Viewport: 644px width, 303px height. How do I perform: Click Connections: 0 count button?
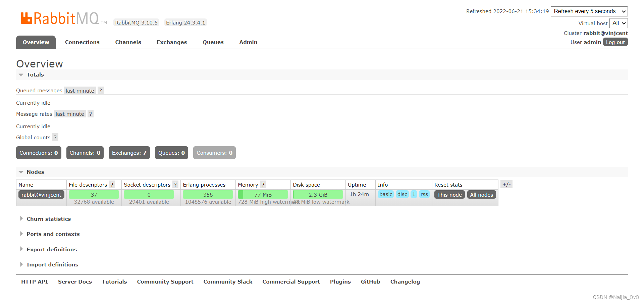click(39, 153)
